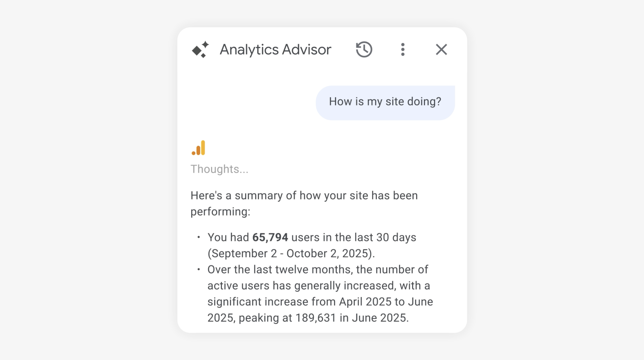The width and height of the screenshot is (644, 360).
Task: Close the Analytics Advisor panel
Action: tap(441, 50)
